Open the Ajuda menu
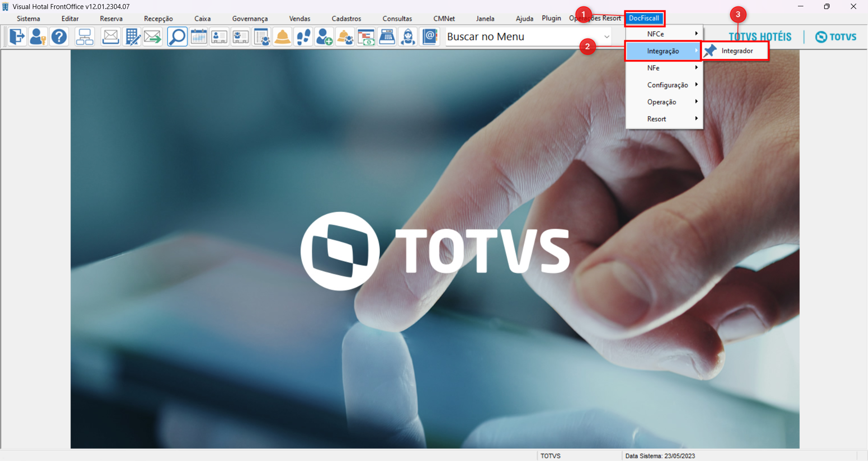Image resolution: width=868 pixels, height=461 pixels. pos(524,19)
